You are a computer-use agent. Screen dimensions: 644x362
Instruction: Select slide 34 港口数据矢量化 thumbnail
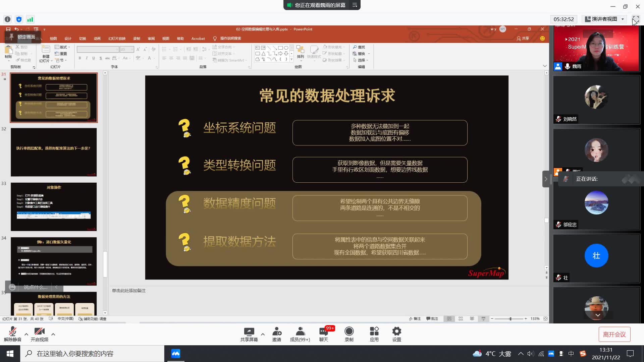[54, 261]
